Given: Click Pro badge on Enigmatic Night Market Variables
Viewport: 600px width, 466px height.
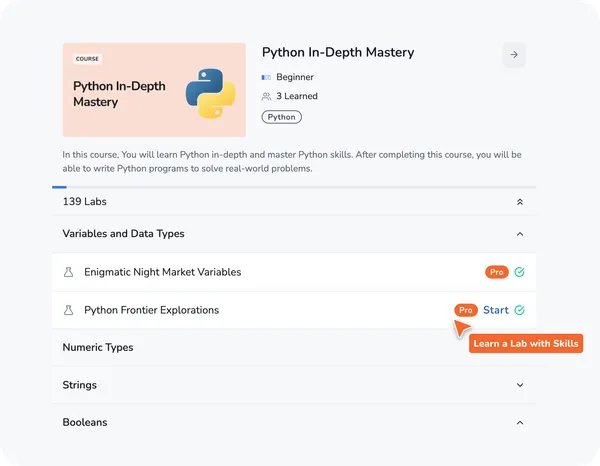Looking at the screenshot, I should [x=496, y=272].
